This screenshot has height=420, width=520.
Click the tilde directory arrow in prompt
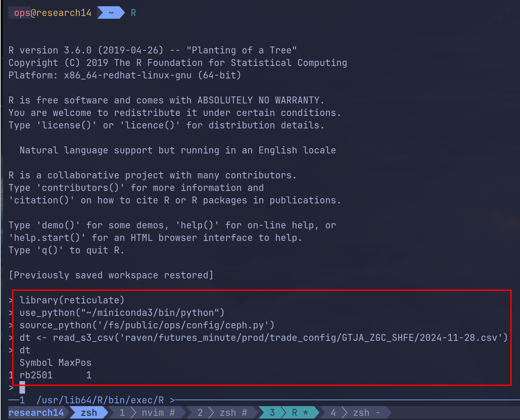(111, 13)
